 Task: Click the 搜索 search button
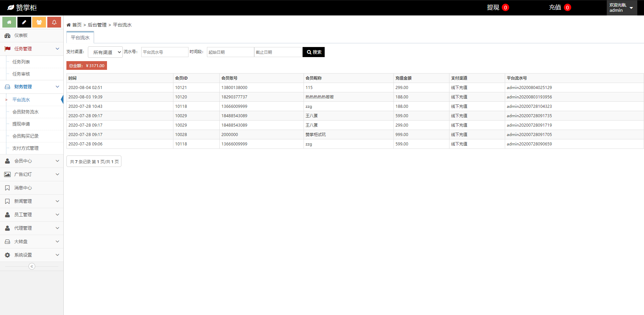314,52
